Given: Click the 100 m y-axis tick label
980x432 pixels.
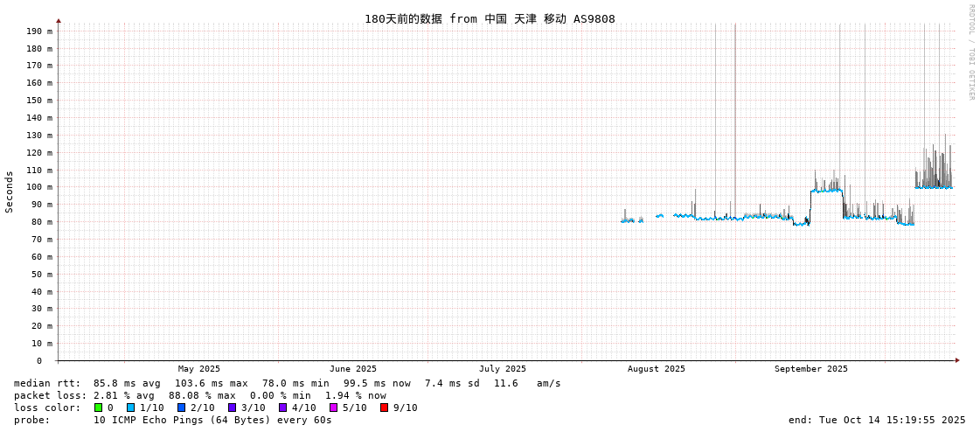Looking at the screenshot, I should pos(39,187).
